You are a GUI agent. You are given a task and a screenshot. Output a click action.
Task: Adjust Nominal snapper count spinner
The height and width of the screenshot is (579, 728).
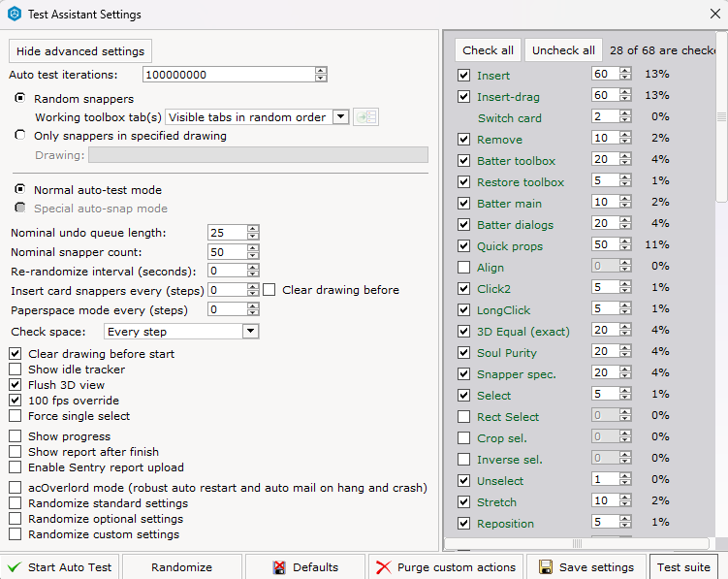point(253,252)
